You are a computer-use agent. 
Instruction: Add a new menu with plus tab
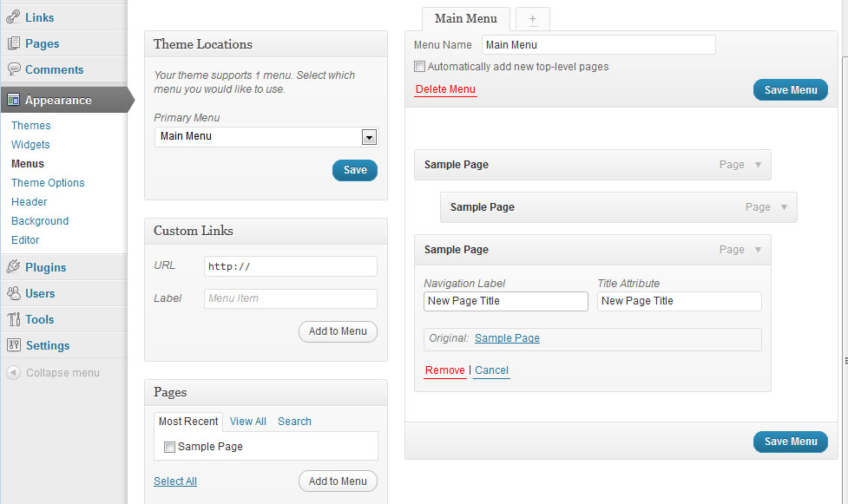(533, 19)
